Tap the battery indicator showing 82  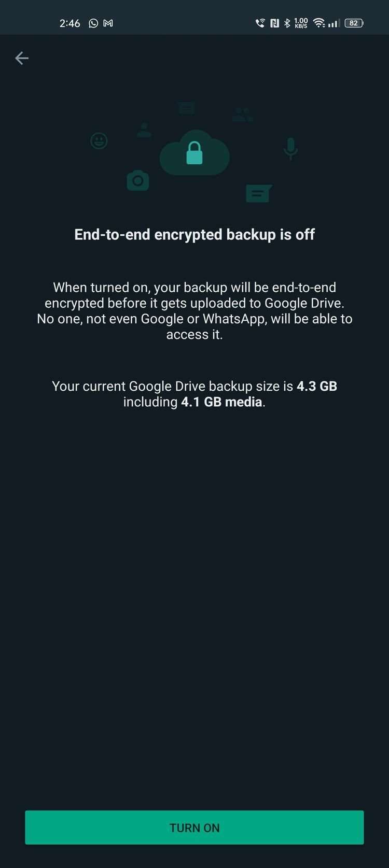coord(354,23)
